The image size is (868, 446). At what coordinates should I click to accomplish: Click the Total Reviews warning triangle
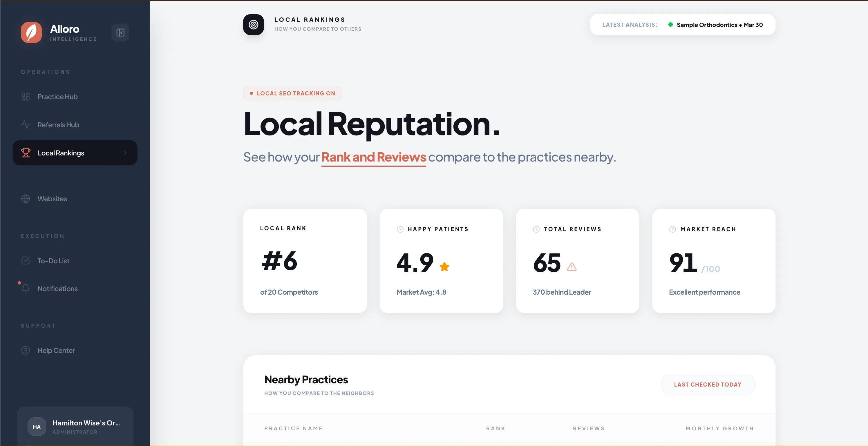click(572, 267)
